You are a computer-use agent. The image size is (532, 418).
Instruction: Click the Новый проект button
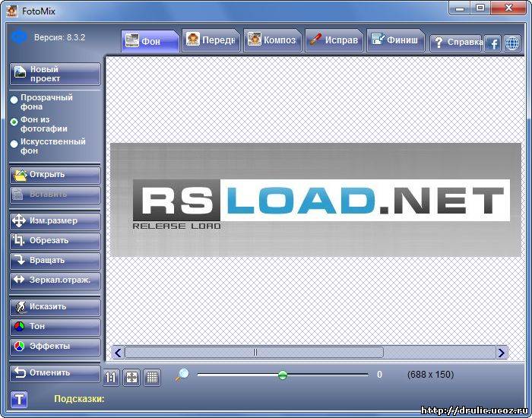coord(55,74)
